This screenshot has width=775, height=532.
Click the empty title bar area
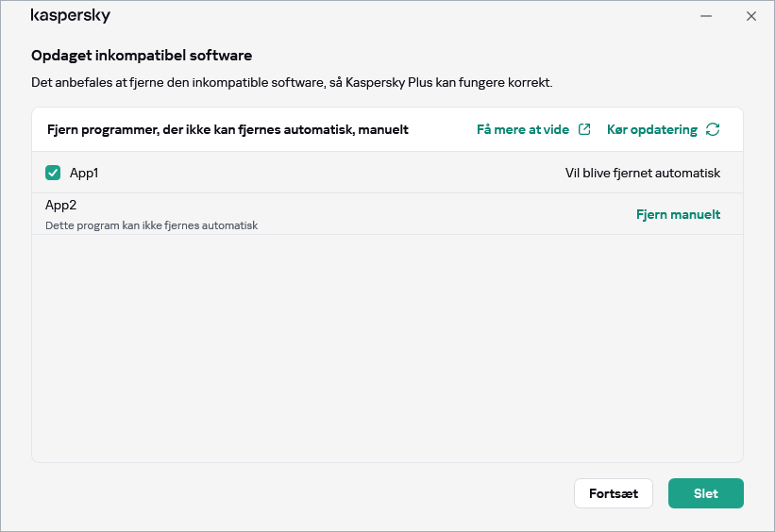coord(396,16)
